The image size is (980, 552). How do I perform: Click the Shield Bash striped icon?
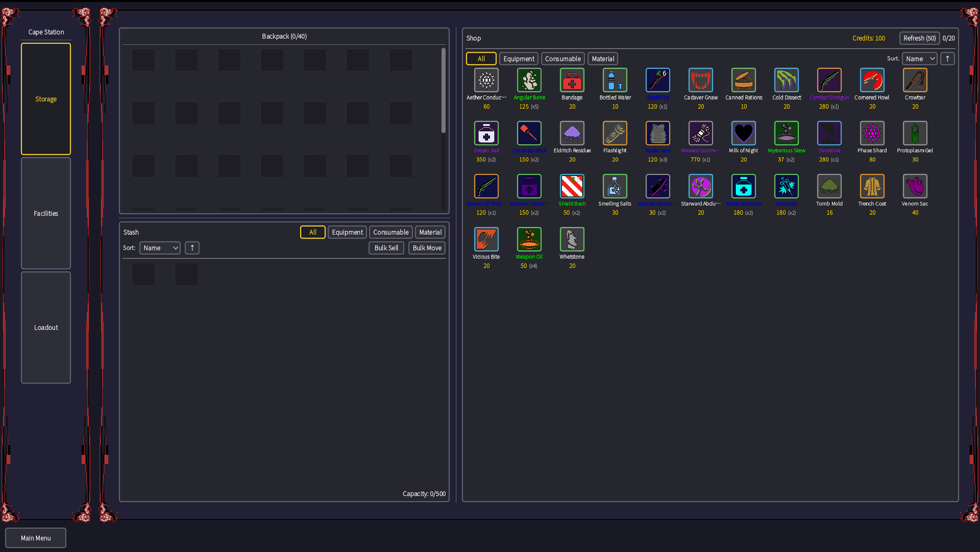pyautogui.click(x=572, y=186)
